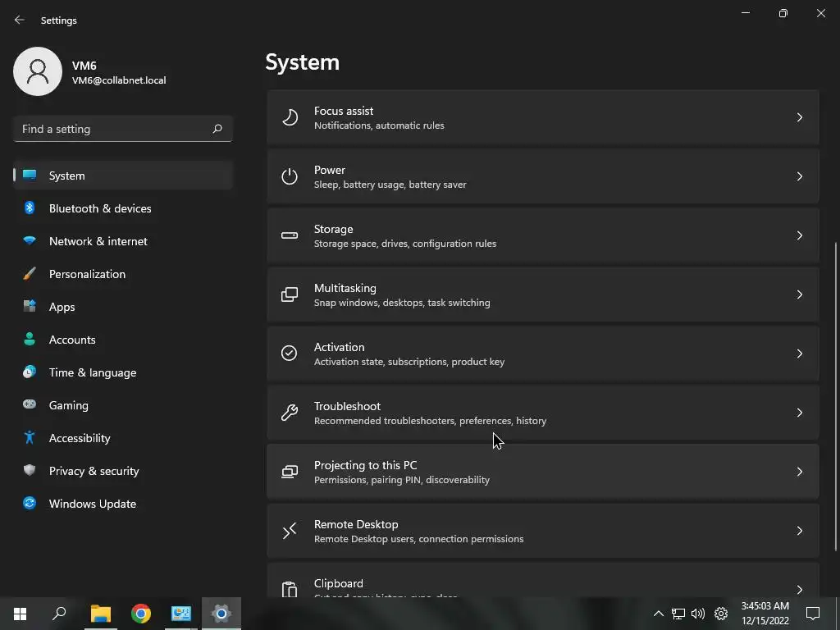The image size is (840, 630).
Task: Click the Remote Desktop icon
Action: [290, 531]
